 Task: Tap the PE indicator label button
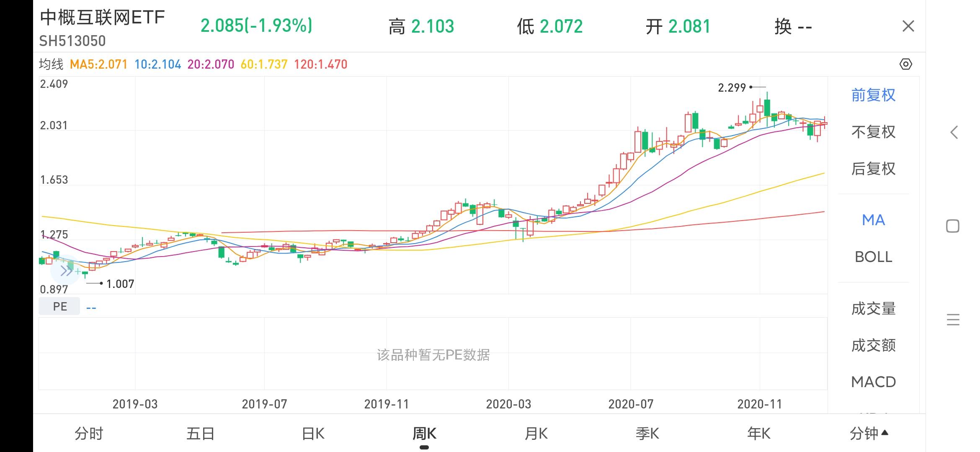[x=59, y=306]
